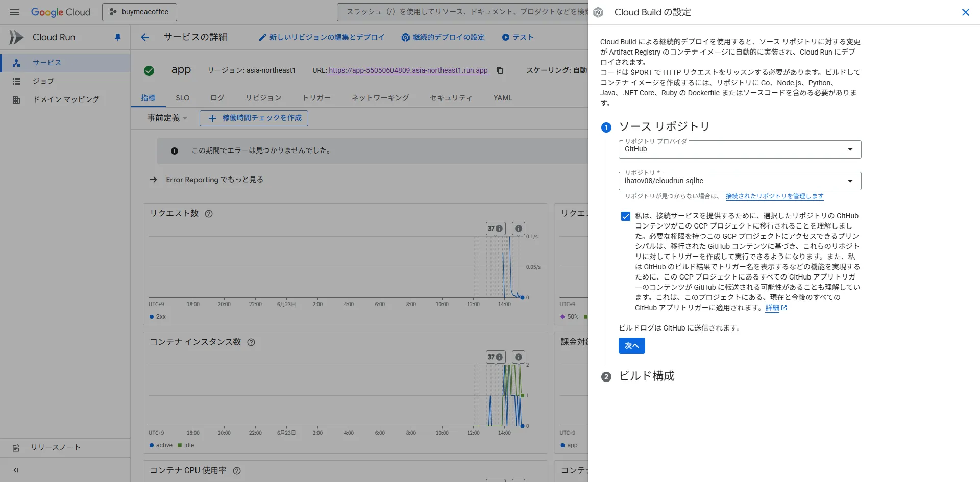The image size is (980, 482).
Task: Unpin Cloud Run with the pin icon
Action: click(118, 37)
